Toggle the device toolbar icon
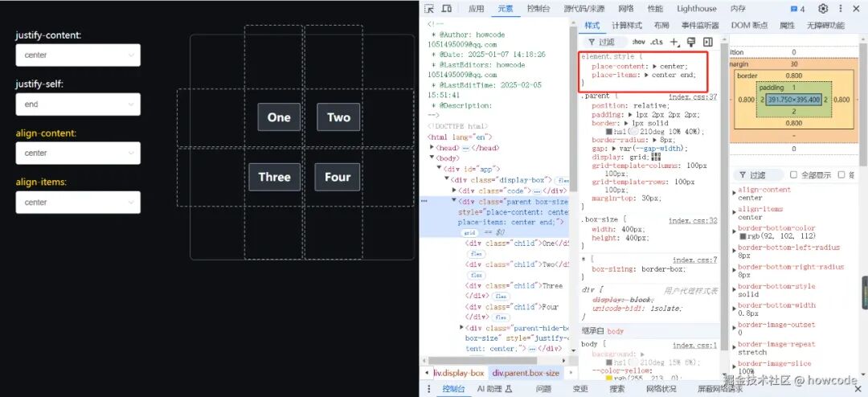 [446, 8]
